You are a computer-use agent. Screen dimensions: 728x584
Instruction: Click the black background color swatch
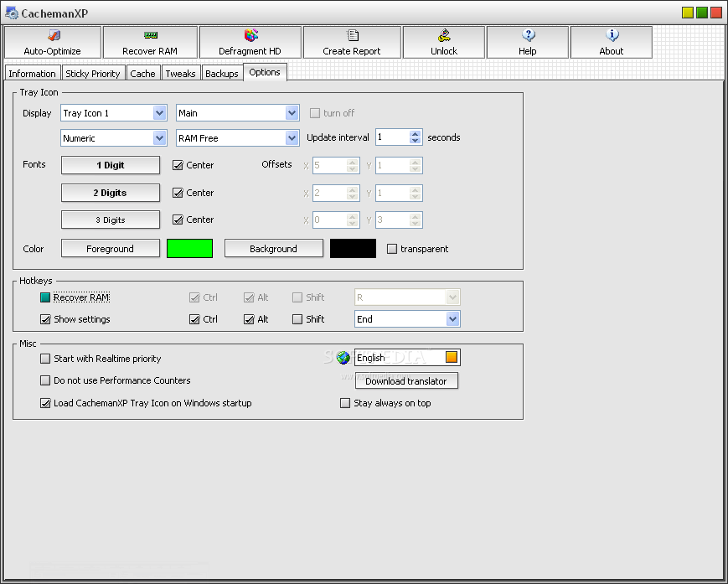pyautogui.click(x=353, y=248)
